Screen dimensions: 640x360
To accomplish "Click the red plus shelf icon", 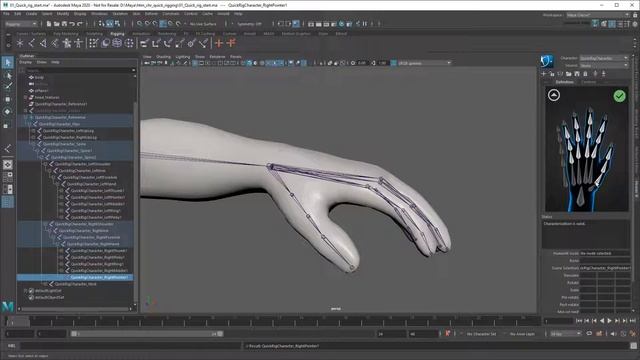I will [x=219, y=43].
